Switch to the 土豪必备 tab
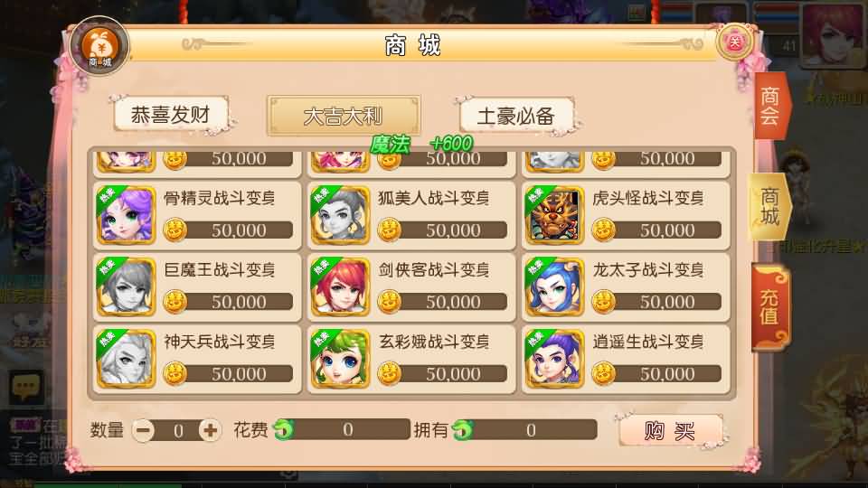Screen dimensions: 868x488 point(516,116)
